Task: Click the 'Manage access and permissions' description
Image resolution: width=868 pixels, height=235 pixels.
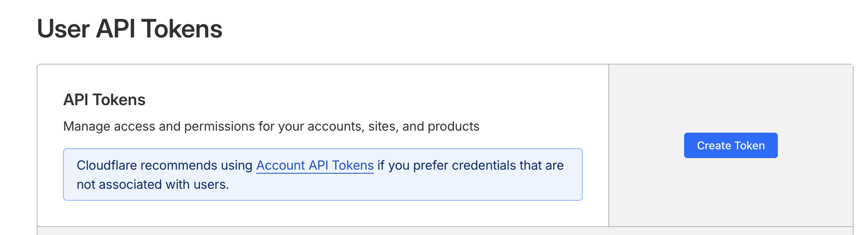Action: [271, 126]
